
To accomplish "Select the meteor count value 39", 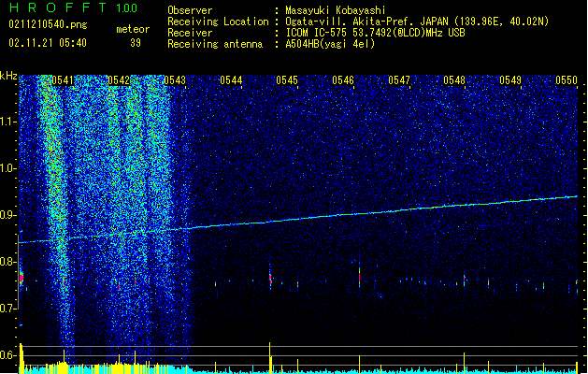I will coord(136,43).
